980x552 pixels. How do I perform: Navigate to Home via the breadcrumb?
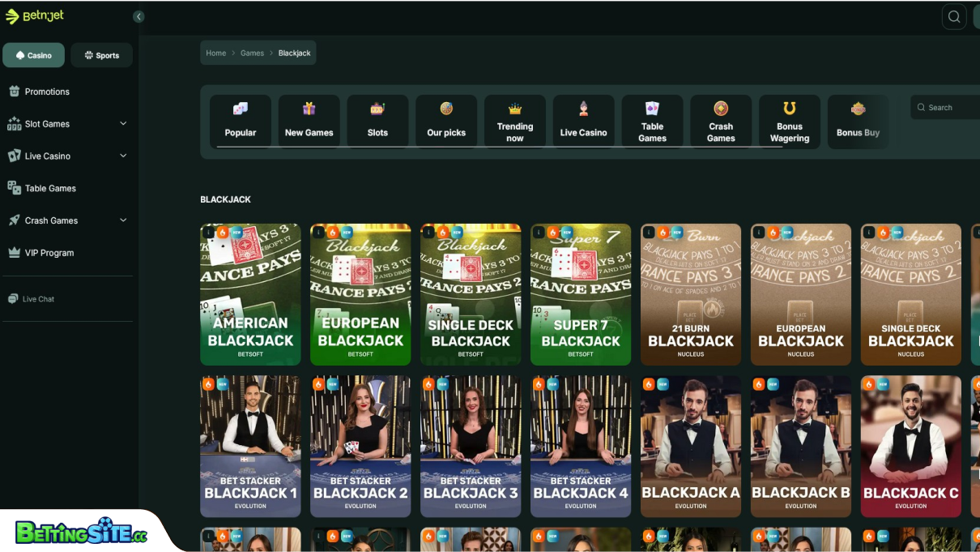coord(215,52)
